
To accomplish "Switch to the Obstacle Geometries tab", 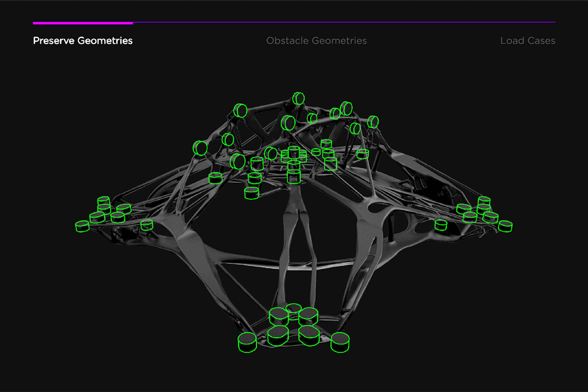I will [x=316, y=41].
